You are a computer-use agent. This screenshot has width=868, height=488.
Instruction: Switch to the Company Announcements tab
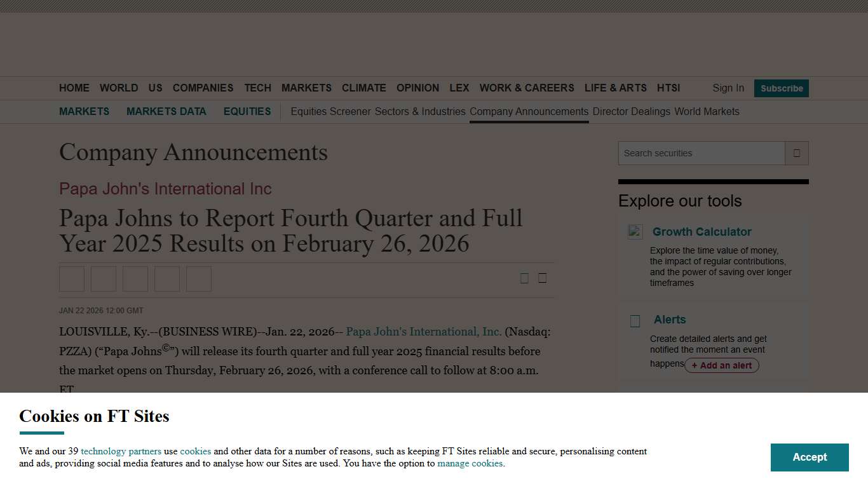(529, 111)
